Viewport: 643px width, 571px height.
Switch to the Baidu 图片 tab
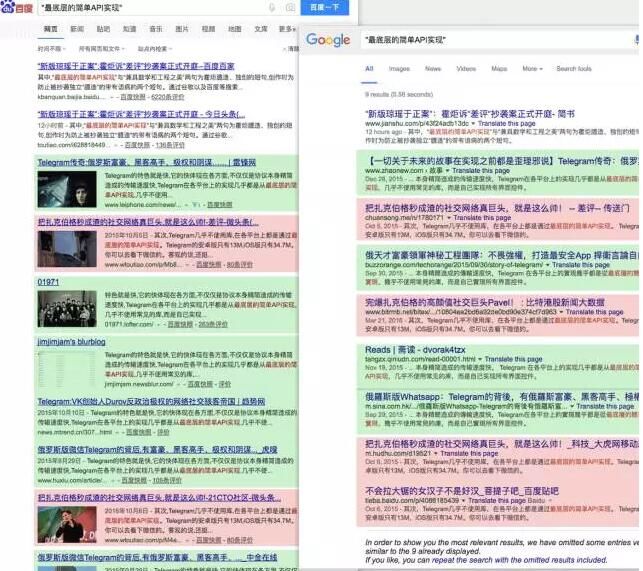click(182, 29)
